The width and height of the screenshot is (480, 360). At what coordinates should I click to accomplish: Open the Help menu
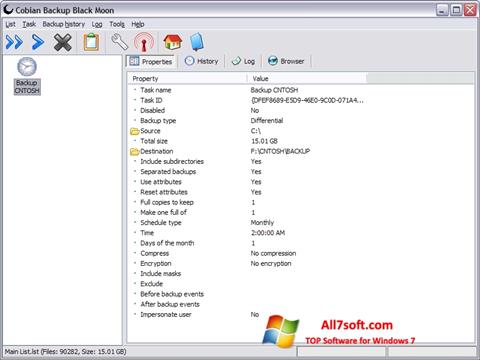138,24
